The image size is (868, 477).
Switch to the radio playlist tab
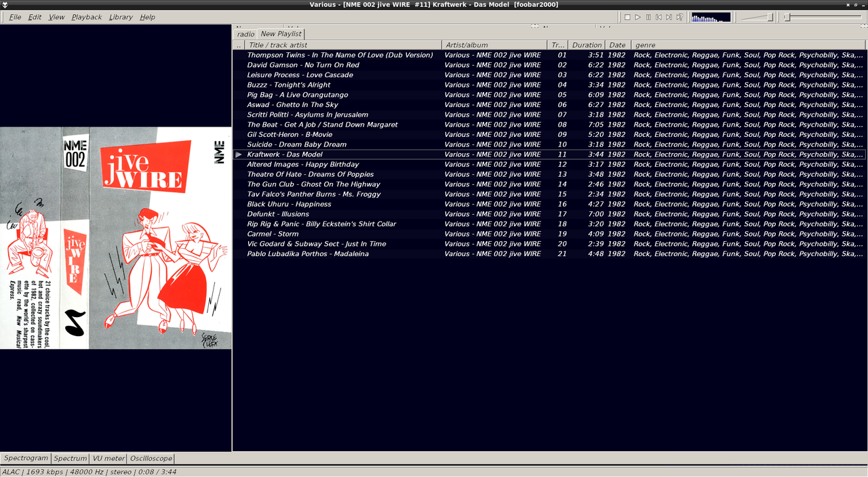[245, 34]
